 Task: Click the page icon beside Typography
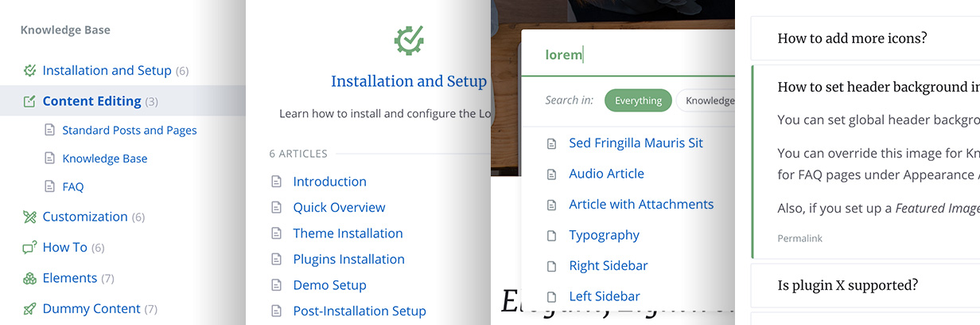(551, 236)
